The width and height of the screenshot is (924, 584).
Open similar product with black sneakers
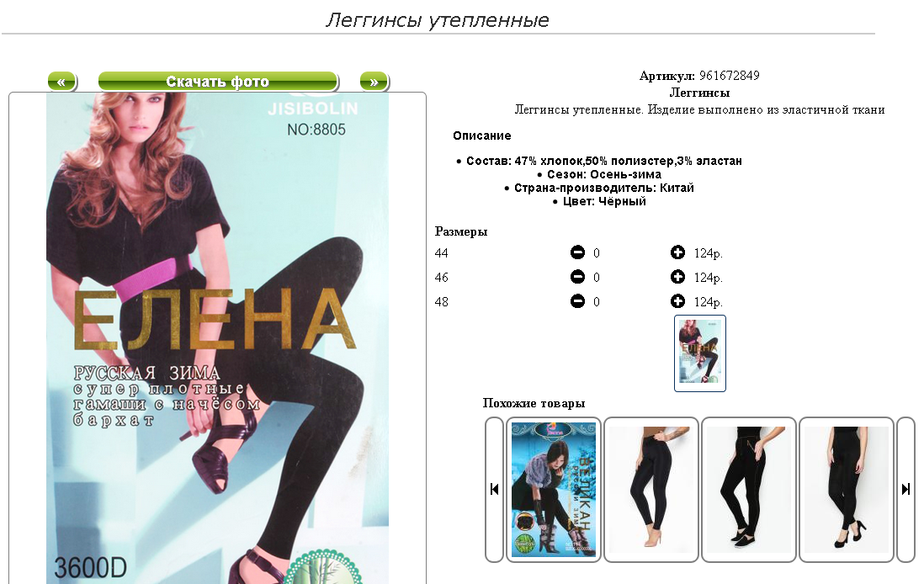point(749,489)
